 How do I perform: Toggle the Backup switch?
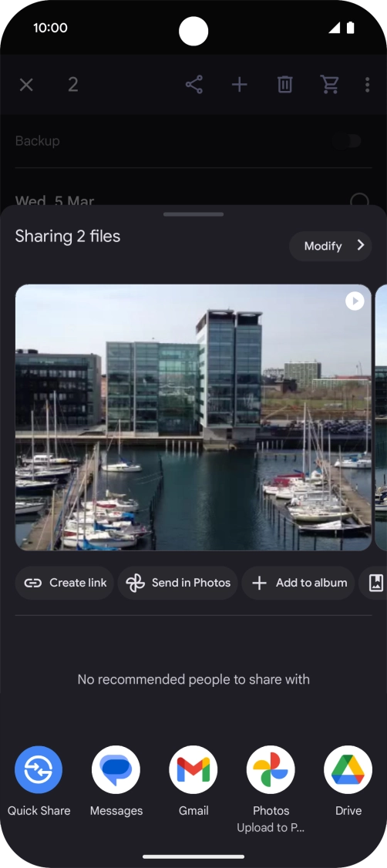coord(347,141)
